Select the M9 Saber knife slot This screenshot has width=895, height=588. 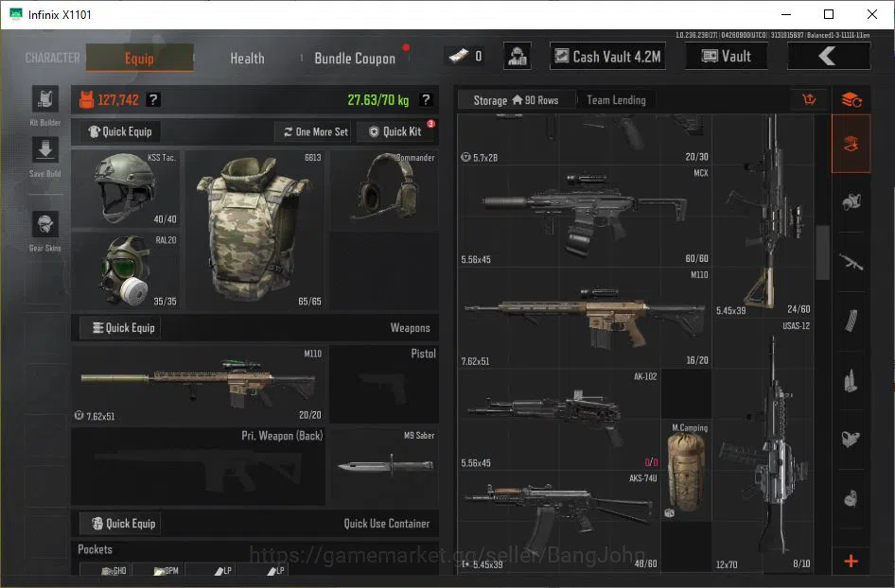click(384, 466)
